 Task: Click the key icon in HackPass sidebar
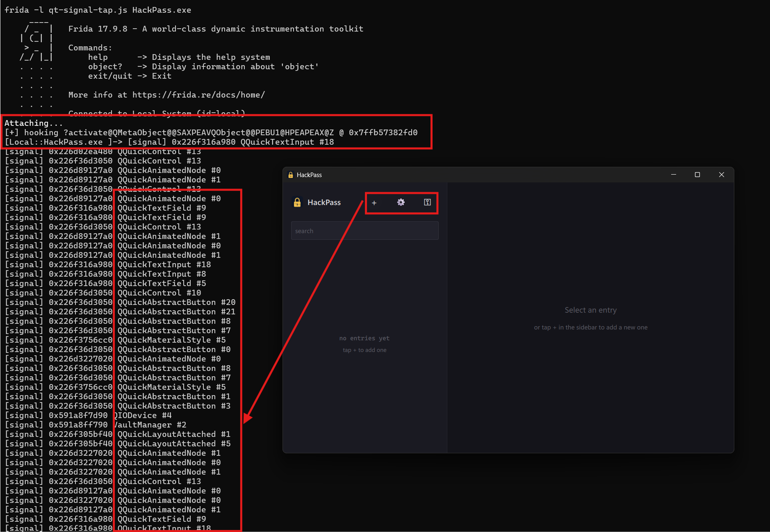[x=427, y=202]
